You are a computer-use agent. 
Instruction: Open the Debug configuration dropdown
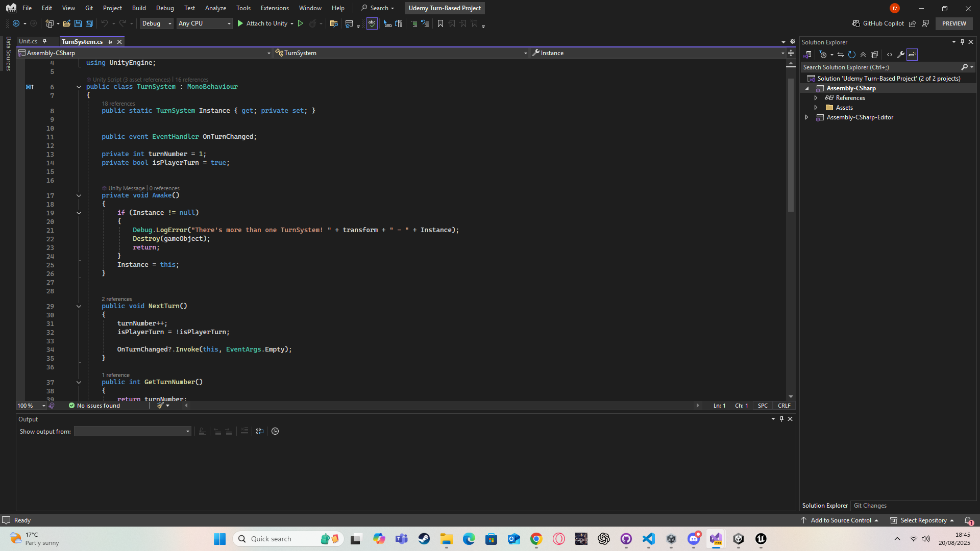pos(157,23)
